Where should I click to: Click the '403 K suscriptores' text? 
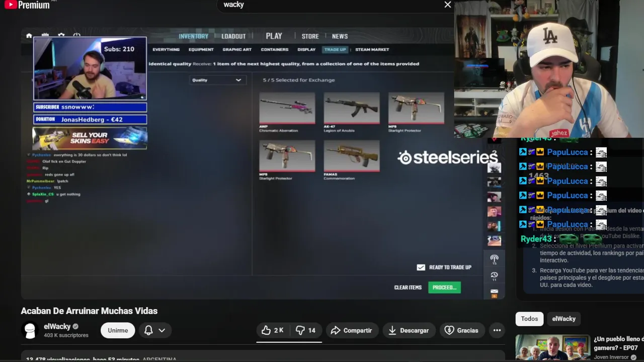(66, 335)
